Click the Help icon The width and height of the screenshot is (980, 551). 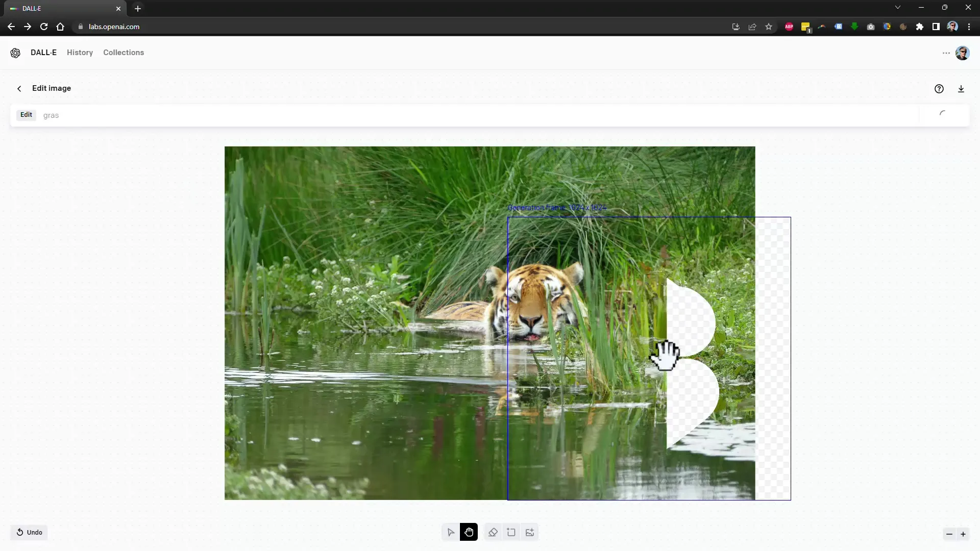point(939,88)
